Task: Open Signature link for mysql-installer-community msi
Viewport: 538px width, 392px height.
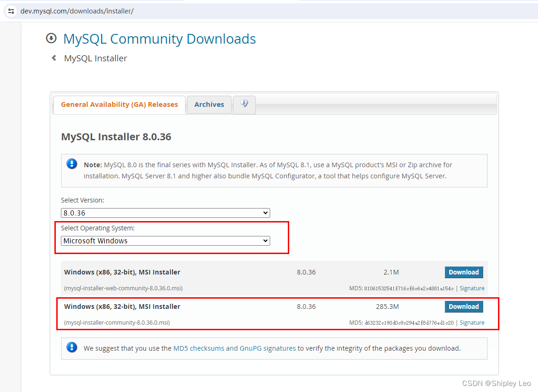Action: (472, 323)
